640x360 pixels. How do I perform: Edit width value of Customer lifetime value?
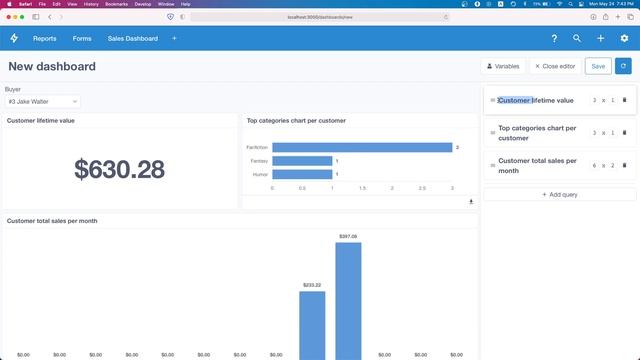(x=594, y=100)
